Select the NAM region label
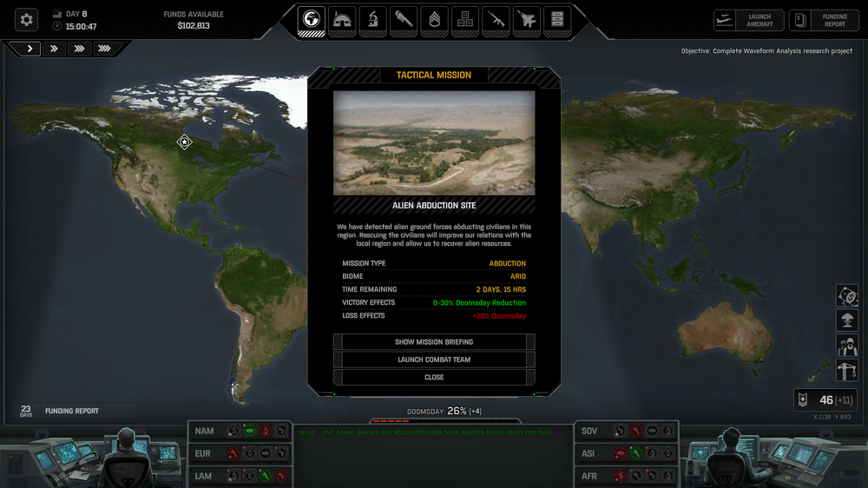 tap(204, 431)
